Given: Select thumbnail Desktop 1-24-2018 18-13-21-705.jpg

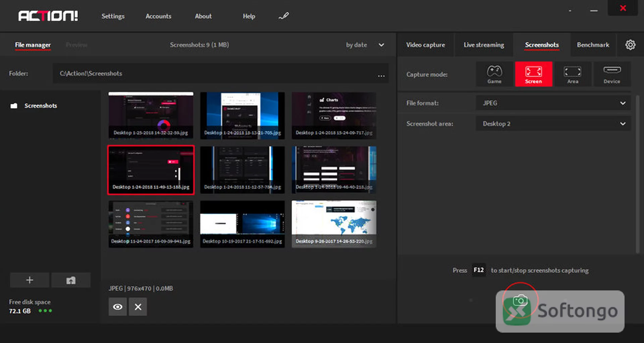Looking at the screenshot, I should (243, 116).
